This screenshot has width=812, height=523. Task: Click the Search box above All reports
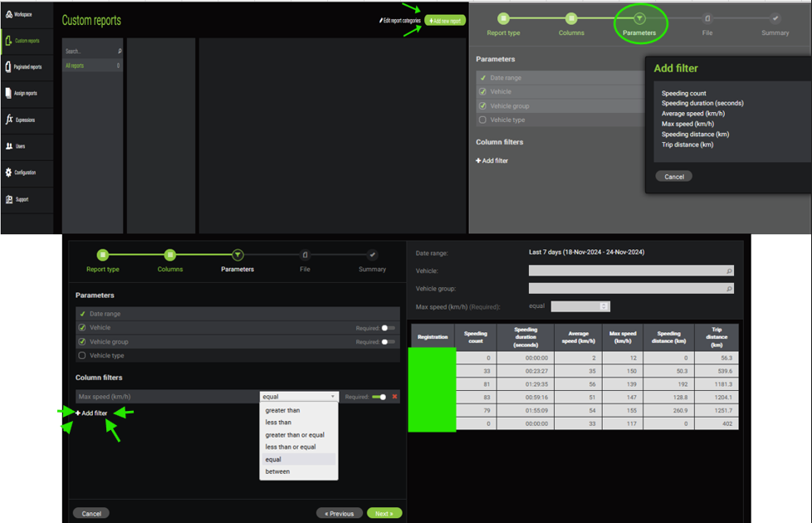90,51
